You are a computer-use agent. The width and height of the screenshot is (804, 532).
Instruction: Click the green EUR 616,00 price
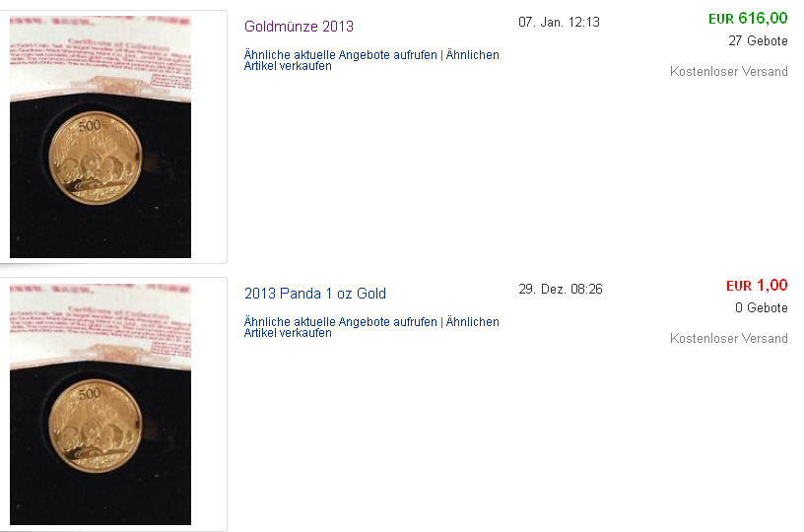tap(748, 19)
